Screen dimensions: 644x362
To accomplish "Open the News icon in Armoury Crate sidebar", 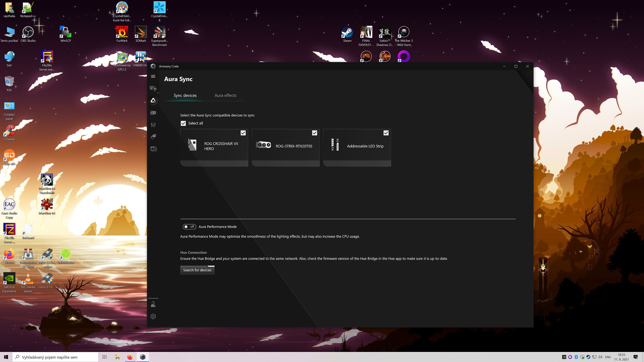I will (153, 149).
